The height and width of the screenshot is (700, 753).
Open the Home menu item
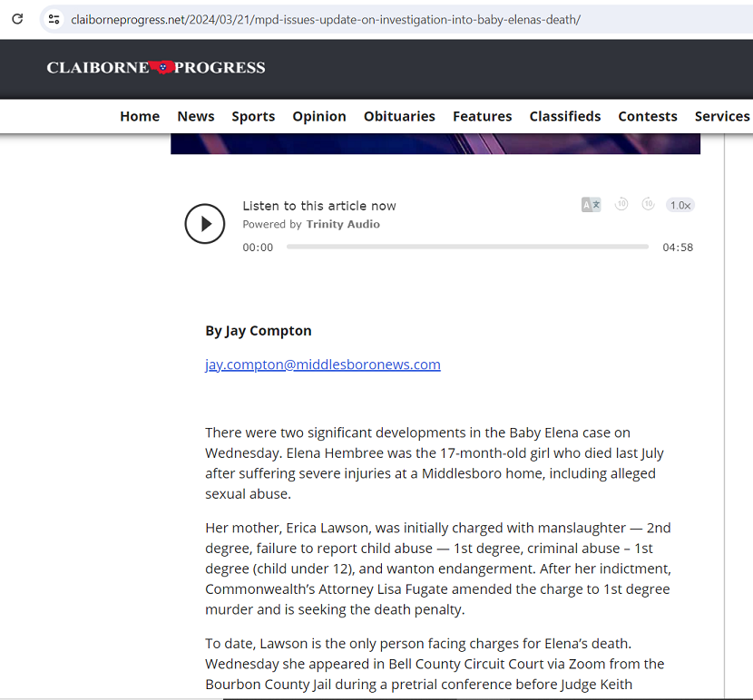[x=140, y=116]
